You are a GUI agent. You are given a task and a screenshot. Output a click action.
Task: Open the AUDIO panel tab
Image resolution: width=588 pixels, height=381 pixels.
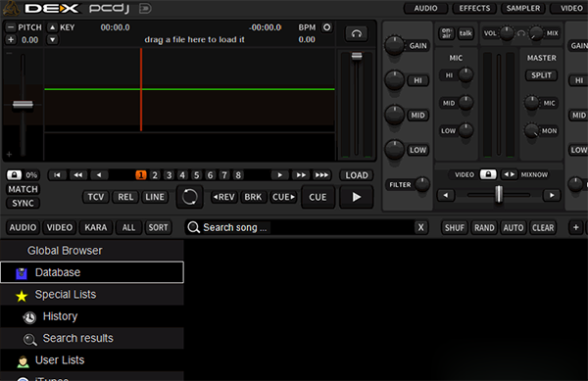click(425, 8)
